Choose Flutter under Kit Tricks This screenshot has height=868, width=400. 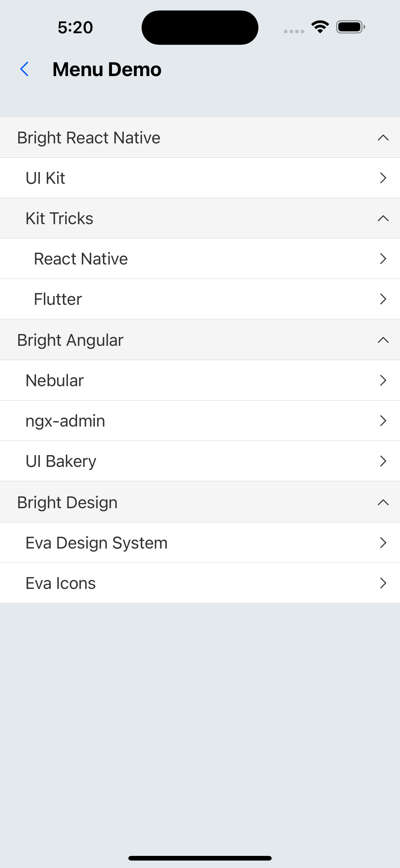click(x=58, y=299)
